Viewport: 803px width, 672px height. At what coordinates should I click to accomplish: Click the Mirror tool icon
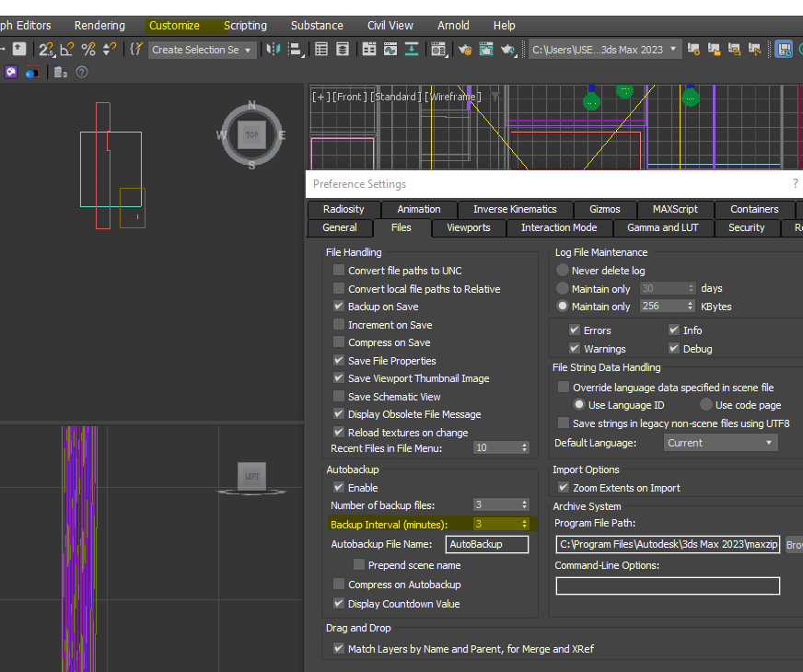click(273, 50)
